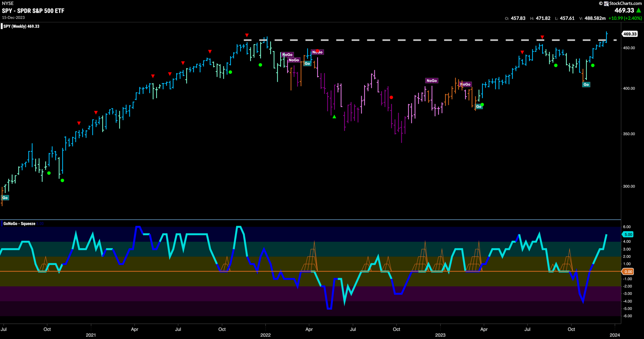Click the 2024 year label on the time axis

[615, 335]
